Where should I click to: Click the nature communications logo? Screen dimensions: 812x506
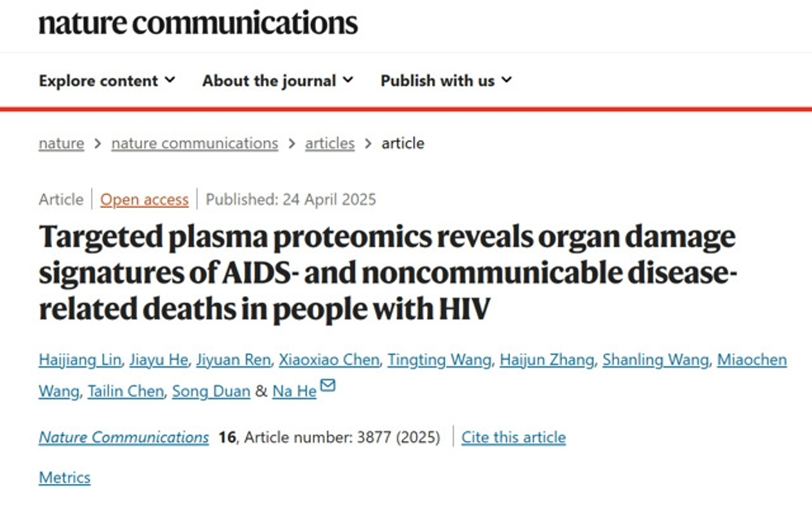(198, 24)
